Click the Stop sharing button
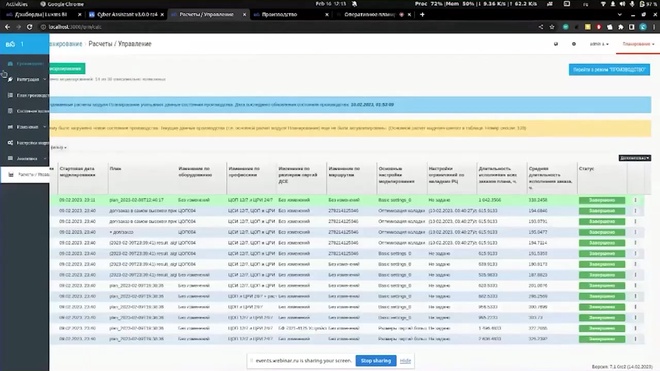Viewport: 660px width, 371px height. tap(376, 360)
